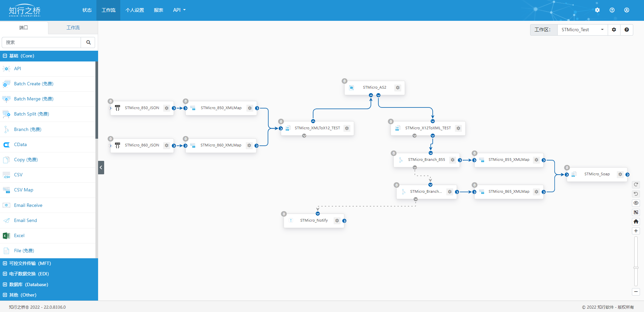The width and height of the screenshot is (644, 312).
Task: Open settings gear on STMicro_Notify node
Action: [337, 221]
